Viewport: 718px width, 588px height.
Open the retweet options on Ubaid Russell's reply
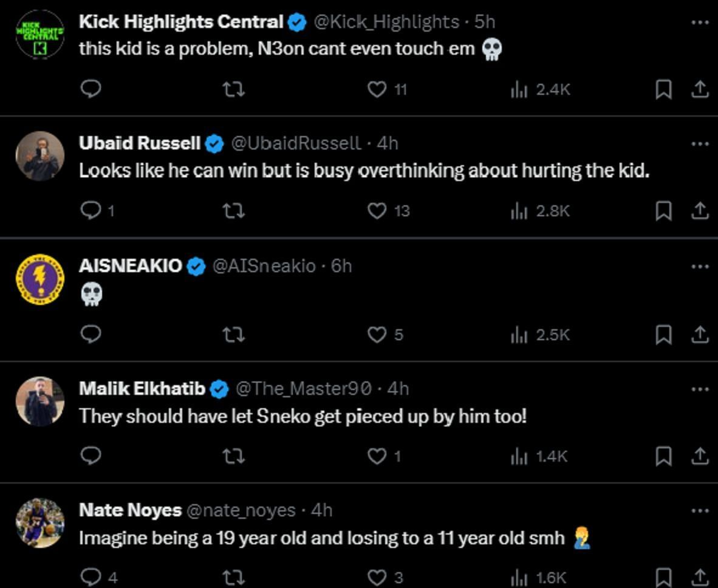[x=233, y=211]
